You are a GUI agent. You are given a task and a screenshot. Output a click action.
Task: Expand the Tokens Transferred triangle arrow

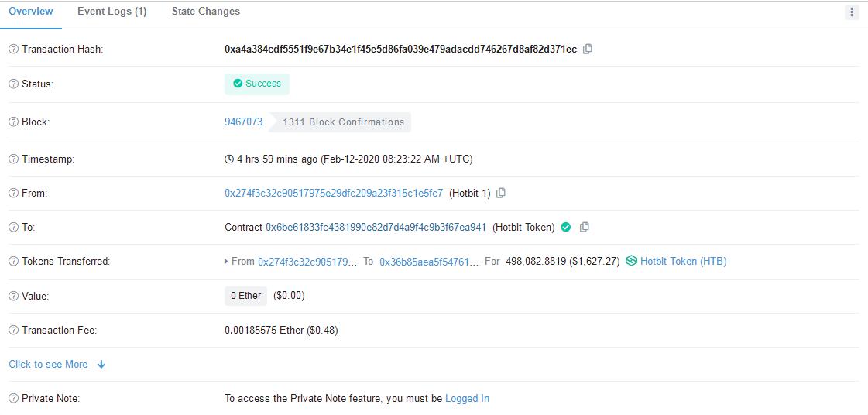click(x=226, y=261)
